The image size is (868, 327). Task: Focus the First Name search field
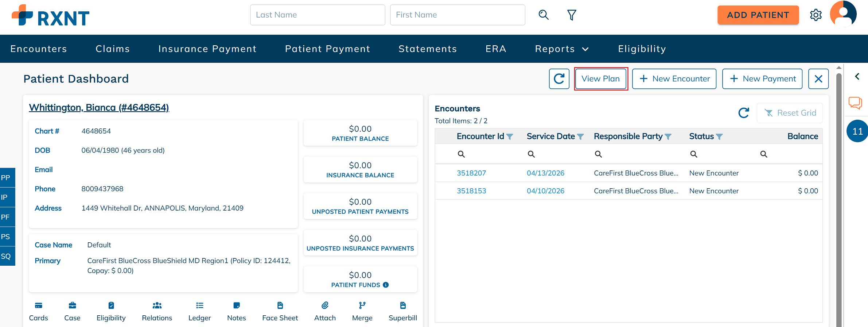[458, 15]
